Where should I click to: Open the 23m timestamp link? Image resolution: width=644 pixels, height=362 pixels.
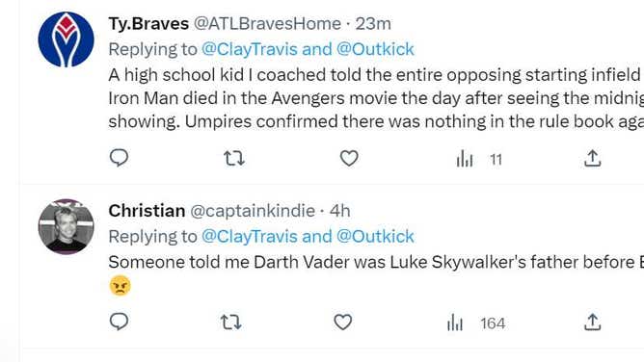point(373,24)
